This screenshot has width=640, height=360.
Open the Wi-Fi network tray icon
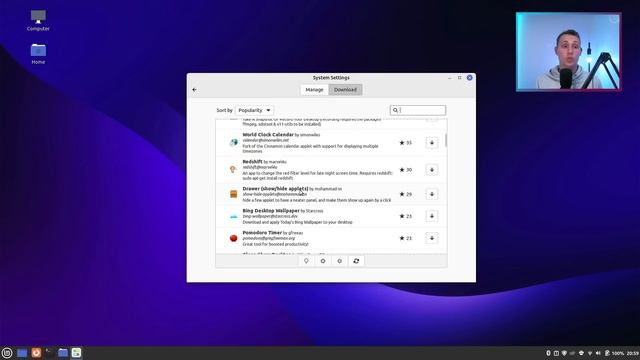pyautogui.click(x=590, y=353)
